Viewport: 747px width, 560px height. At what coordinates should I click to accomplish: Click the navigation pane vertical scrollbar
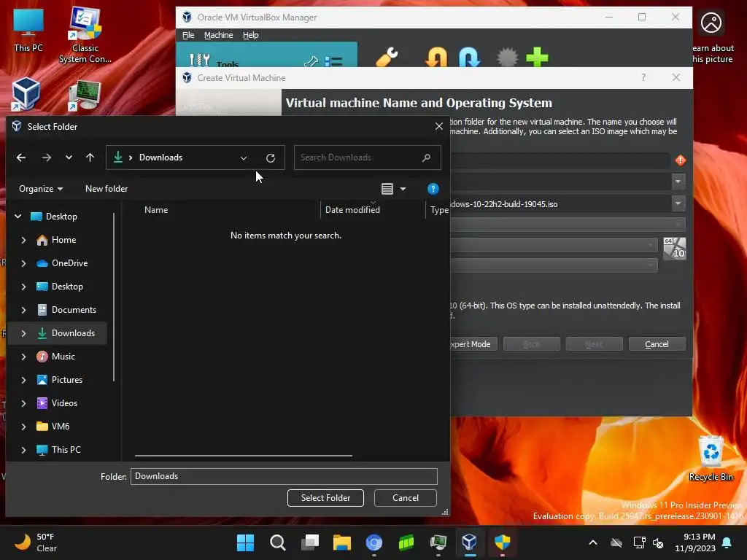[x=114, y=297]
